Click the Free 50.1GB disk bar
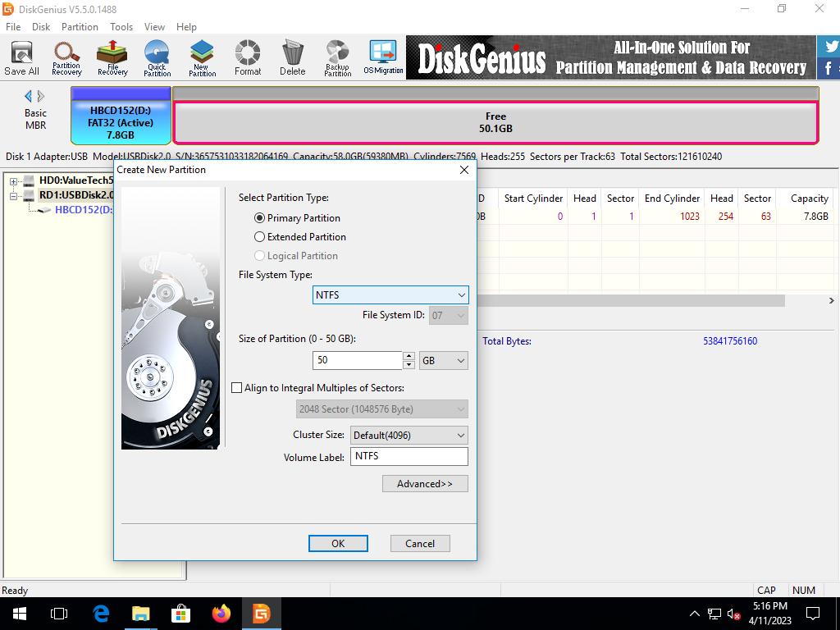The height and width of the screenshot is (630, 840). pyautogui.click(x=495, y=122)
